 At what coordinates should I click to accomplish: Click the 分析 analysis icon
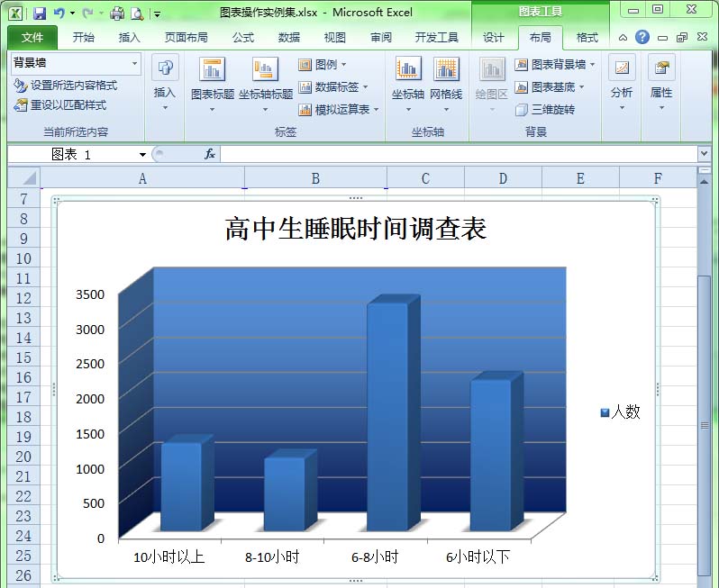point(622,68)
